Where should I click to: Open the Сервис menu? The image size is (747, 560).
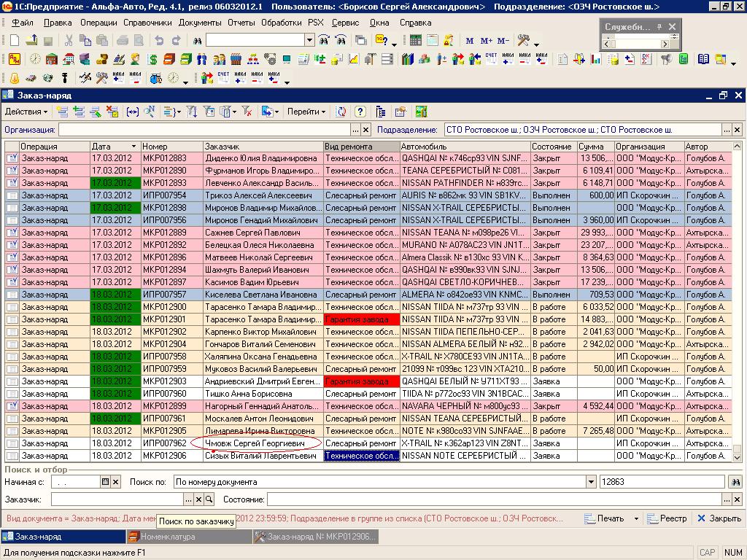(345, 23)
